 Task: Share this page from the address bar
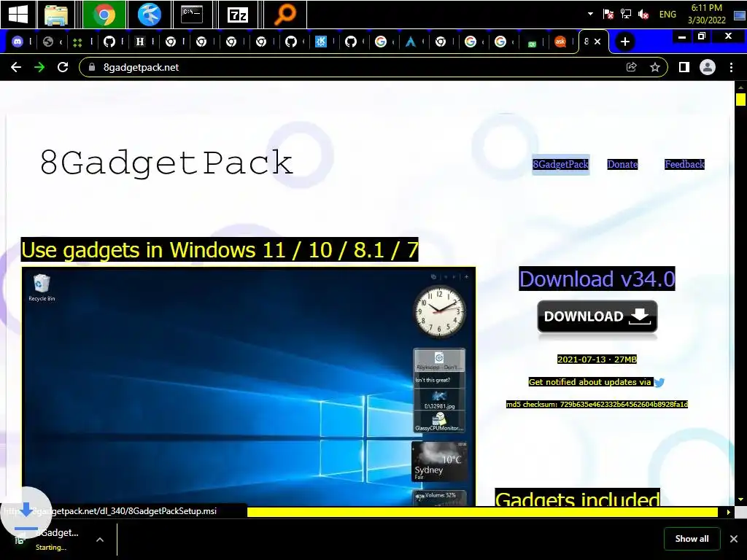[631, 67]
